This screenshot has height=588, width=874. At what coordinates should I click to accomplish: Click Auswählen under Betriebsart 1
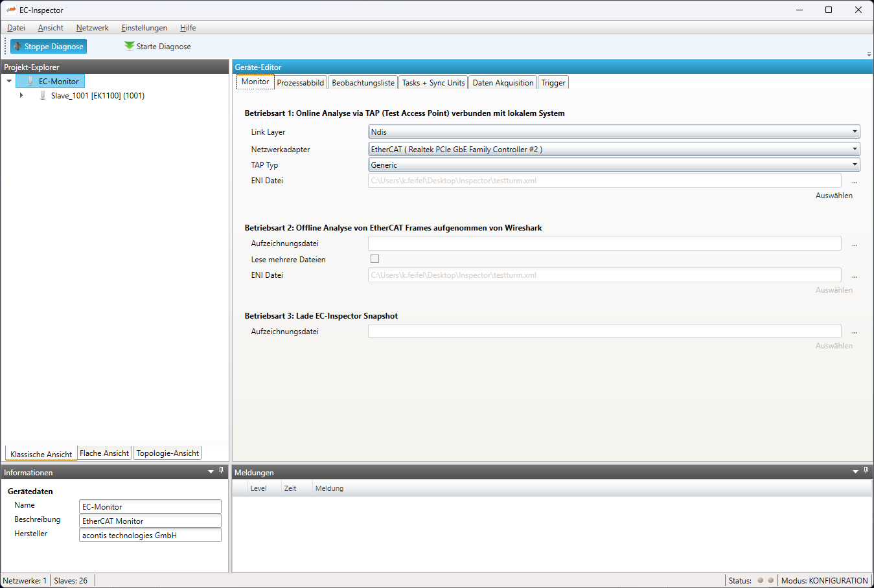coord(834,196)
